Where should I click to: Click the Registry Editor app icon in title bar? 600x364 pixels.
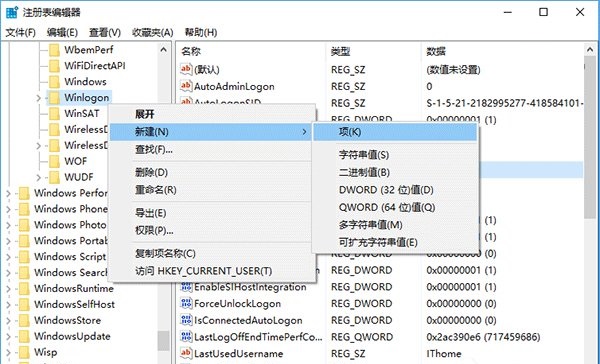click(x=12, y=12)
